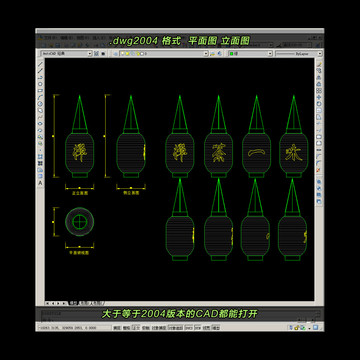Select the Line tool in draw toolbar

point(40,64)
